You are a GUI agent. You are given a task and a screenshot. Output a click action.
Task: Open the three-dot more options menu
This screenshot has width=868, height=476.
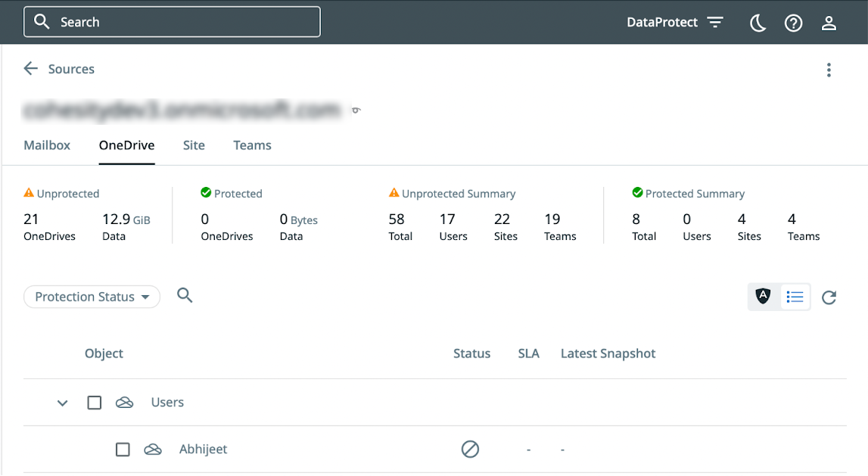coord(829,70)
